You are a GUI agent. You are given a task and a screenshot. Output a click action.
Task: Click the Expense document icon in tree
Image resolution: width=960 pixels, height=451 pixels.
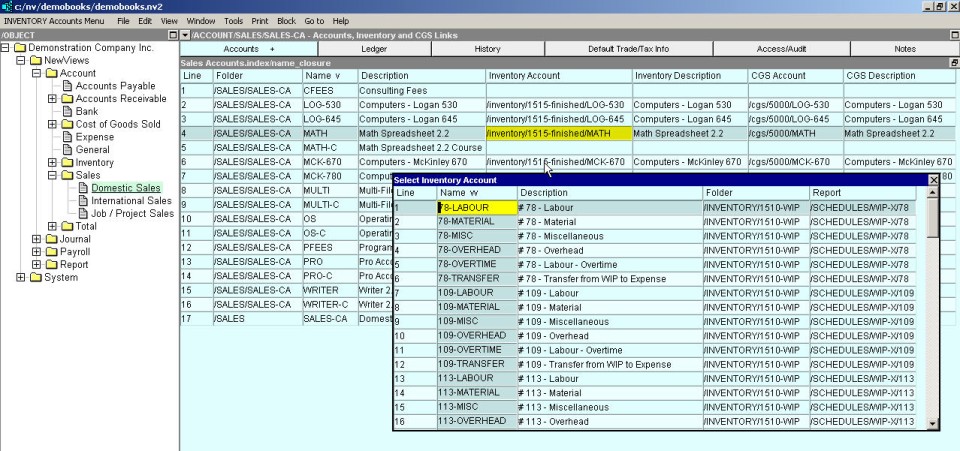click(67, 137)
